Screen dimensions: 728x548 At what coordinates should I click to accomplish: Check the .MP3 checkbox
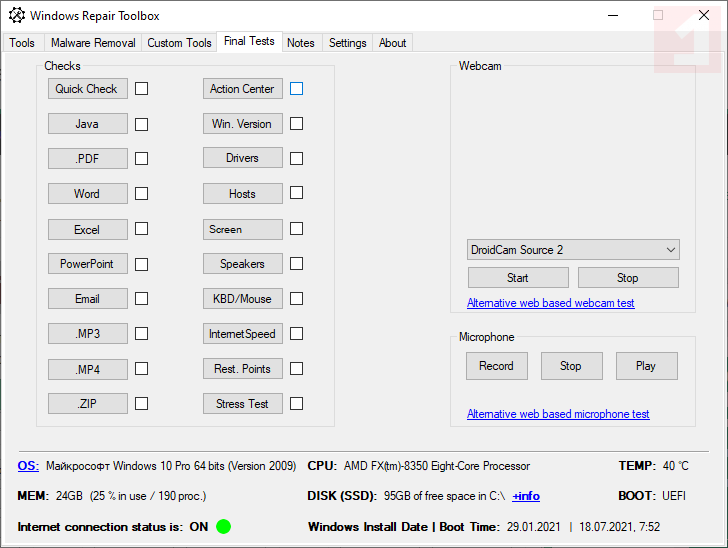[x=142, y=333]
